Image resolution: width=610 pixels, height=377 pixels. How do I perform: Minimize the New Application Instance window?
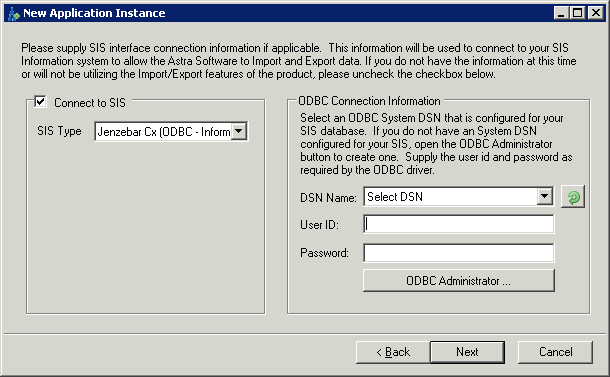[x=561, y=13]
